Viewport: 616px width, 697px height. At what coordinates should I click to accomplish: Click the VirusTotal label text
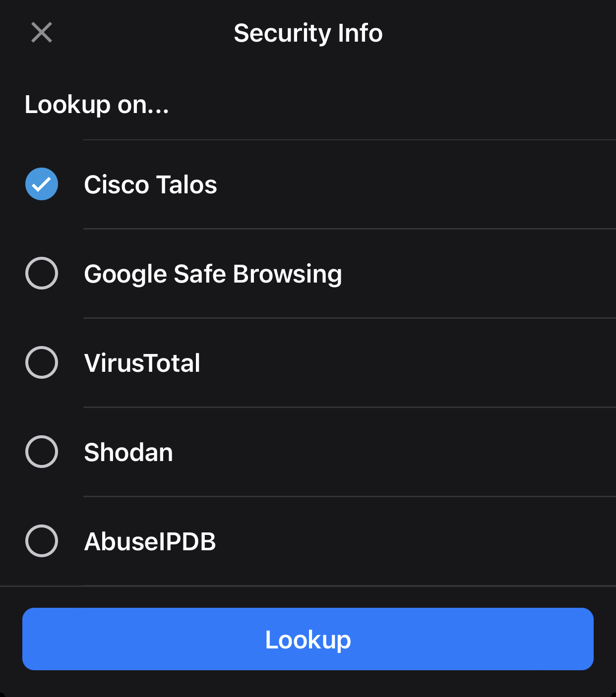(142, 363)
